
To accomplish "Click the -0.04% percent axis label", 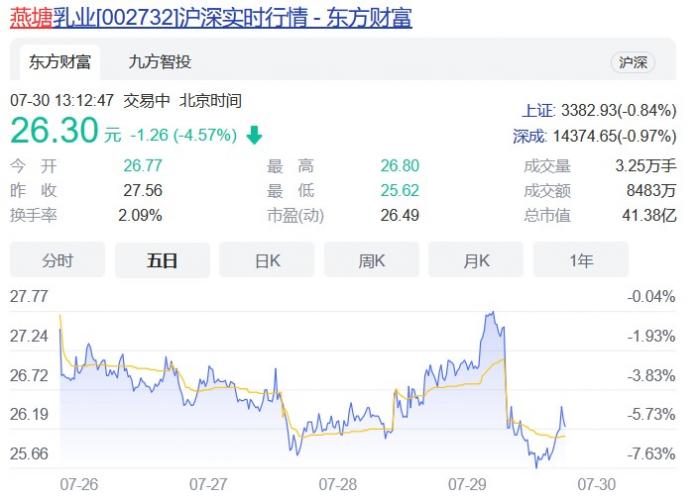I will [x=651, y=296].
